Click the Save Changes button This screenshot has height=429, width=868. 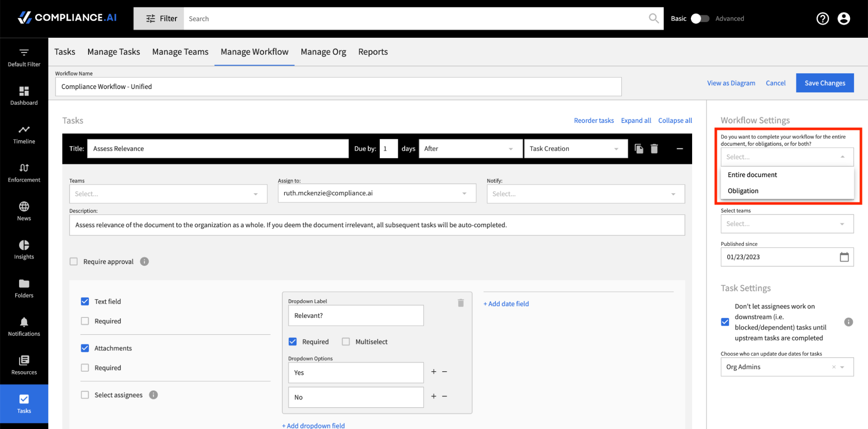tap(825, 83)
